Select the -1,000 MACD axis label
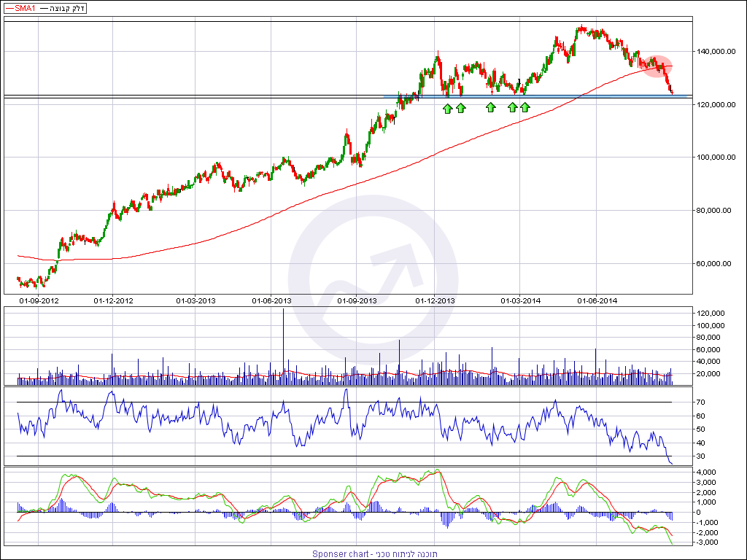The image size is (747, 560). (x=706, y=522)
